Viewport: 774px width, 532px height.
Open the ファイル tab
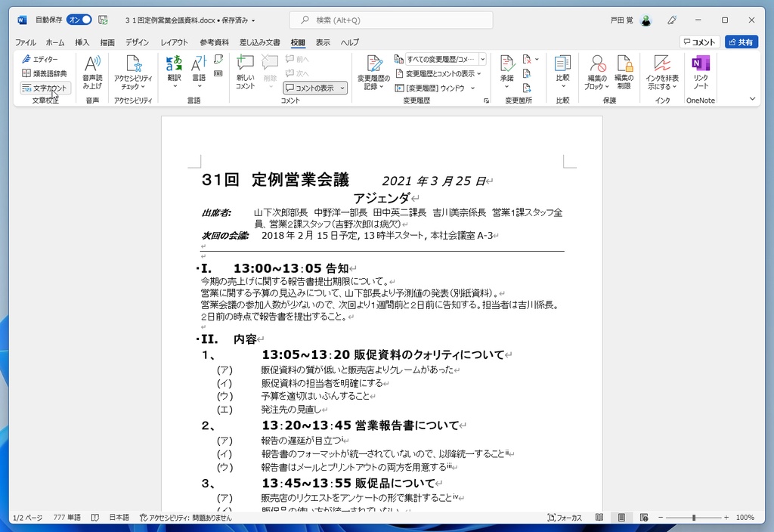pyautogui.click(x=25, y=42)
